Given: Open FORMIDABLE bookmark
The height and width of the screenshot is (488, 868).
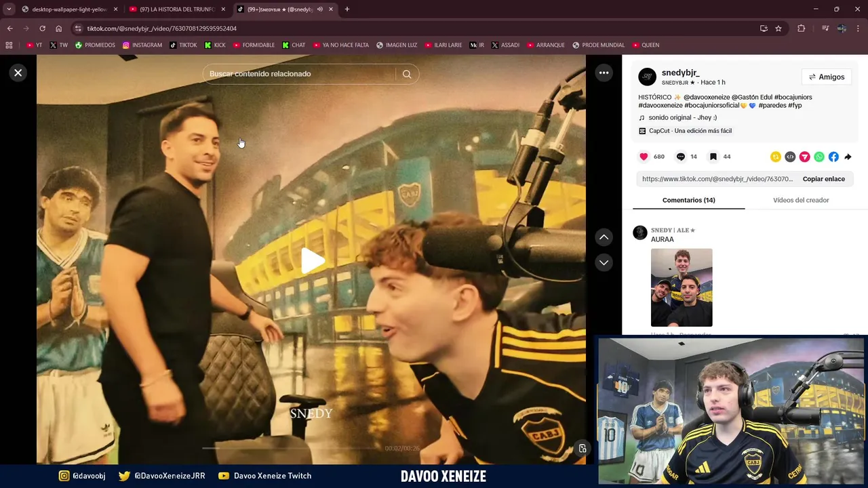Looking at the screenshot, I should [x=254, y=45].
